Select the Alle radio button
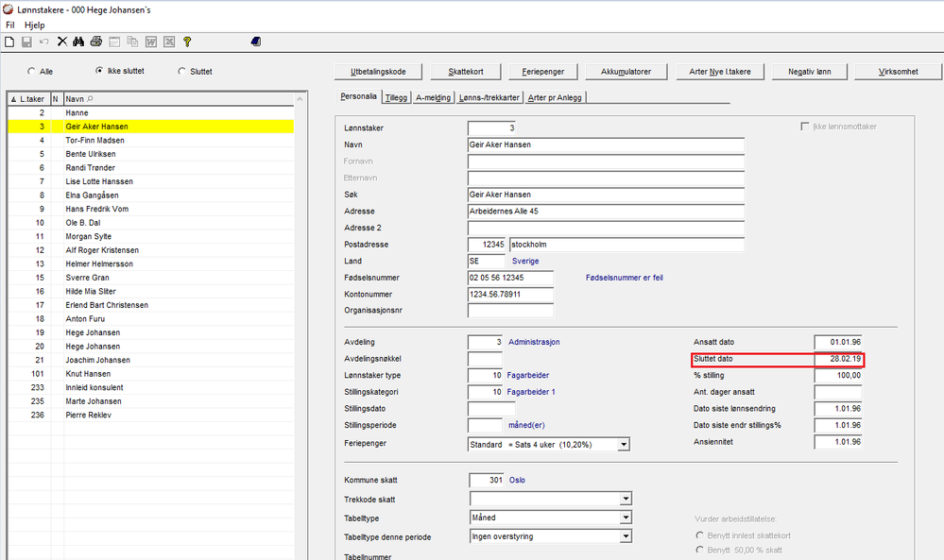Screen dimensions: 944x560 tap(31, 71)
